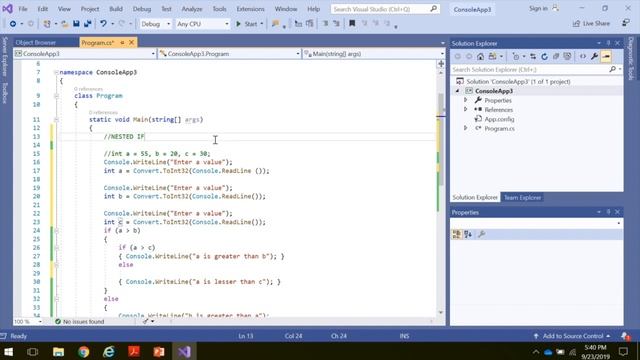Click the Comment out selected lines icon

pos(325,24)
